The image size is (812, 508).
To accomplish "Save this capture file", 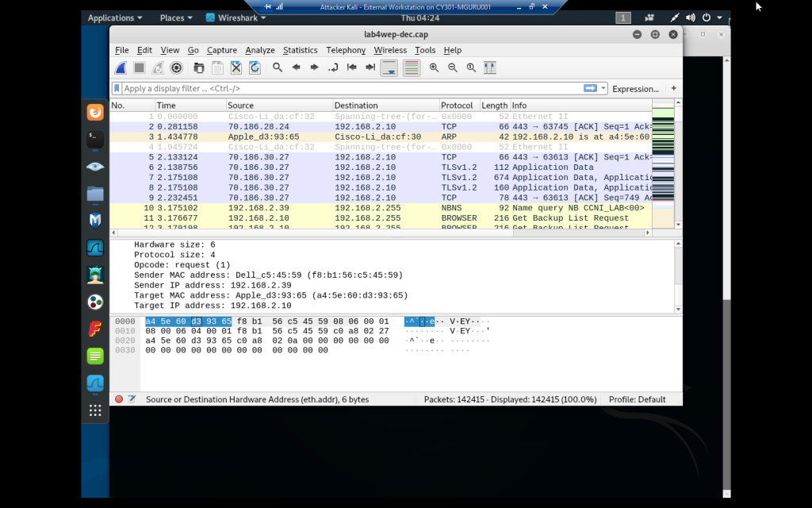I will [x=217, y=68].
